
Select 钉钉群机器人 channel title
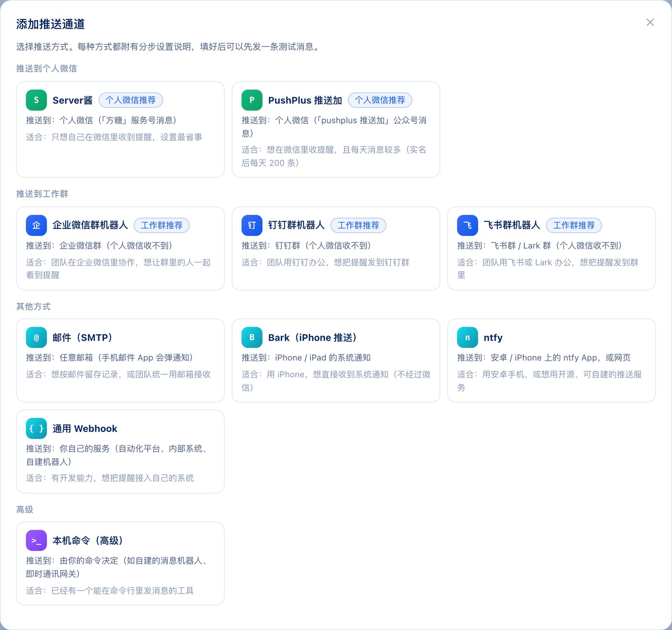click(297, 225)
